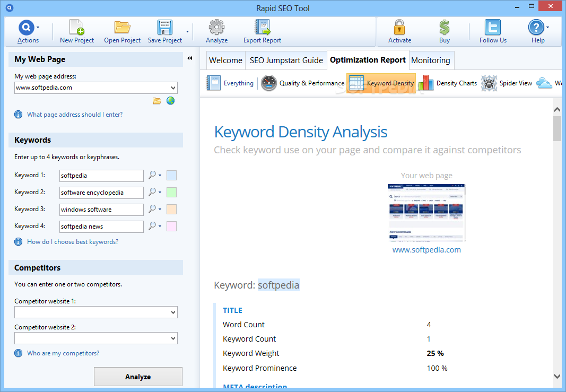Click the Activate padlock icon

point(399,28)
